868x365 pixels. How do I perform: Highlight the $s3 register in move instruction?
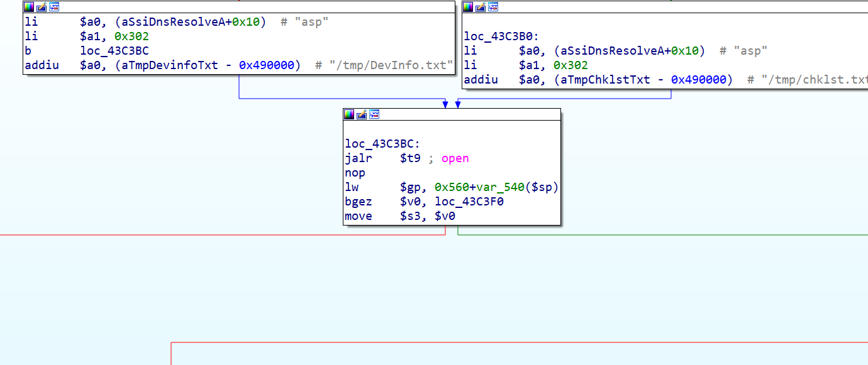409,216
